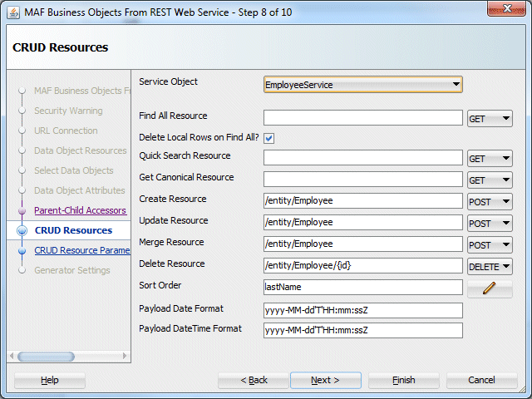Open the Find All Resource method dropdown
This screenshot has width=532, height=399.
click(490, 119)
